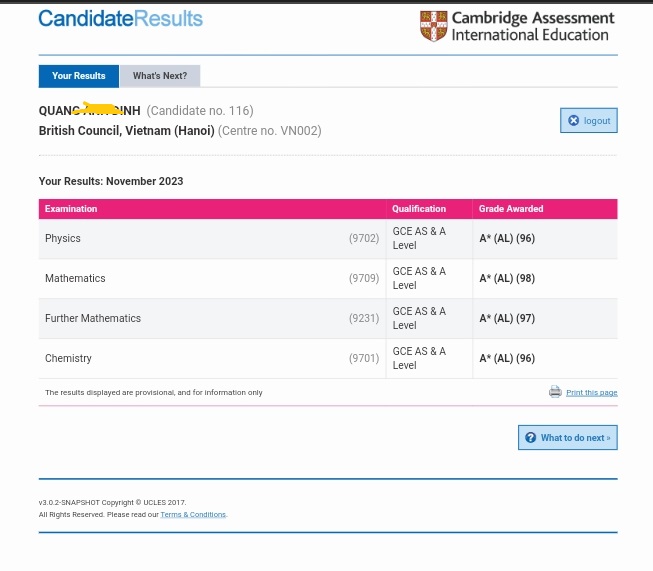
Task: Open the Print this page link
Action: click(591, 393)
